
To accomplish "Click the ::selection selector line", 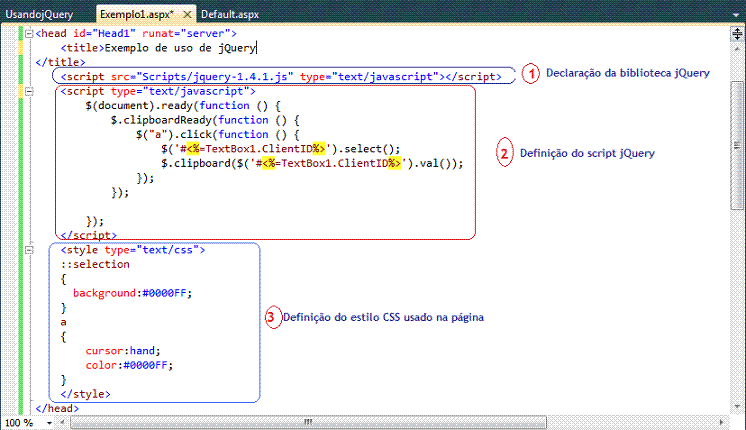I will click(x=95, y=264).
